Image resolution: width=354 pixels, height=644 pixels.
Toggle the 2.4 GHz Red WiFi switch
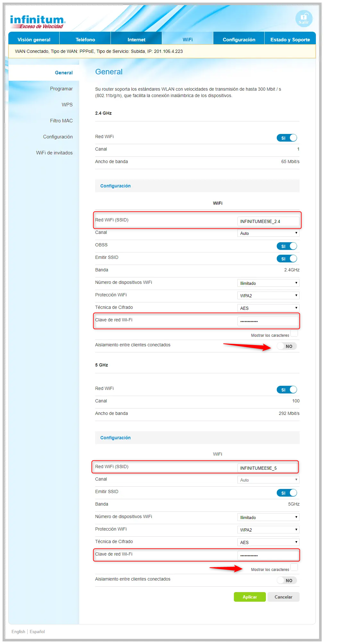point(287,138)
